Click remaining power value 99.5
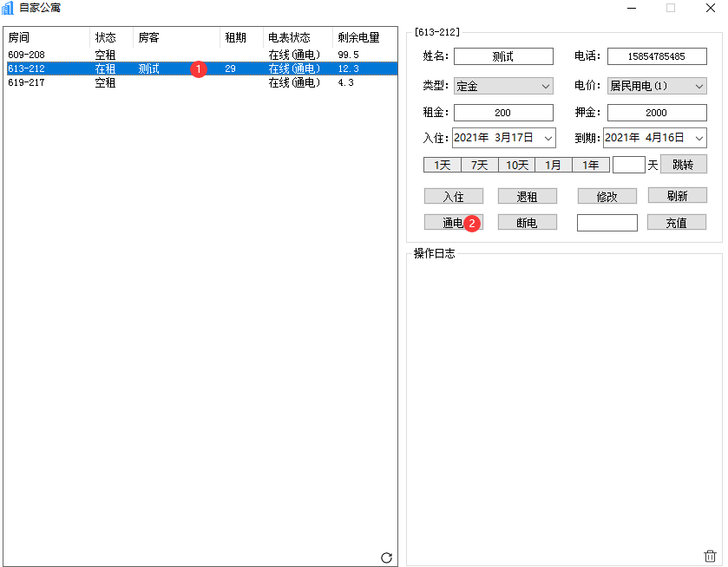 348,55
